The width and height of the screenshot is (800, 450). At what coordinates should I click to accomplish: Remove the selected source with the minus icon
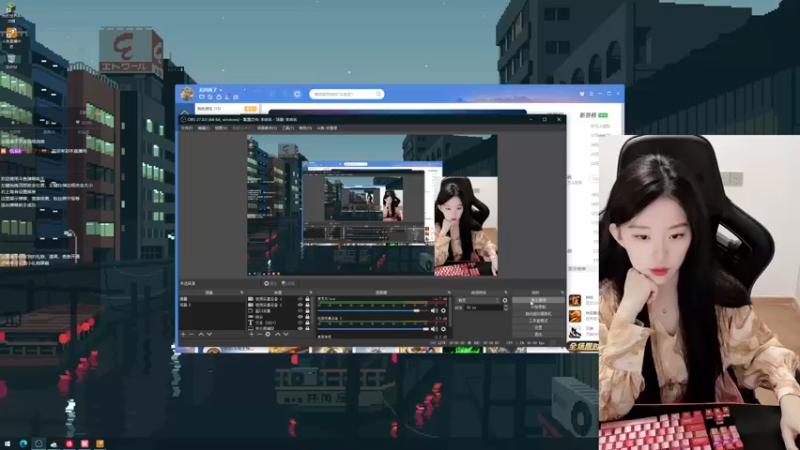tap(260, 335)
